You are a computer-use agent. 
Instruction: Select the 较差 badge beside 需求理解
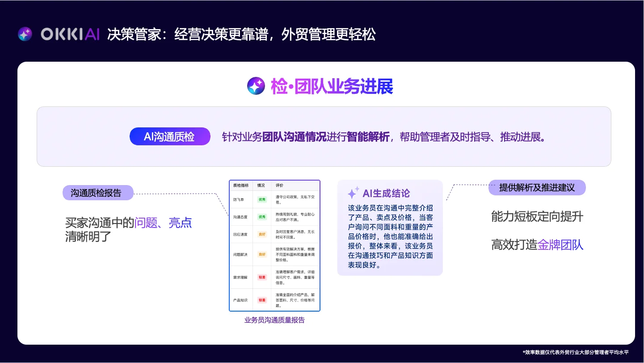261,277
